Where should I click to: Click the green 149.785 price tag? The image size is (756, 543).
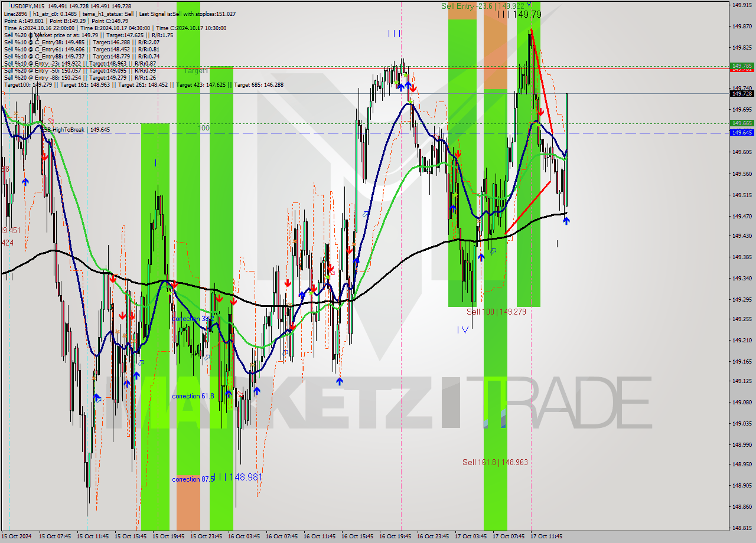742,66
